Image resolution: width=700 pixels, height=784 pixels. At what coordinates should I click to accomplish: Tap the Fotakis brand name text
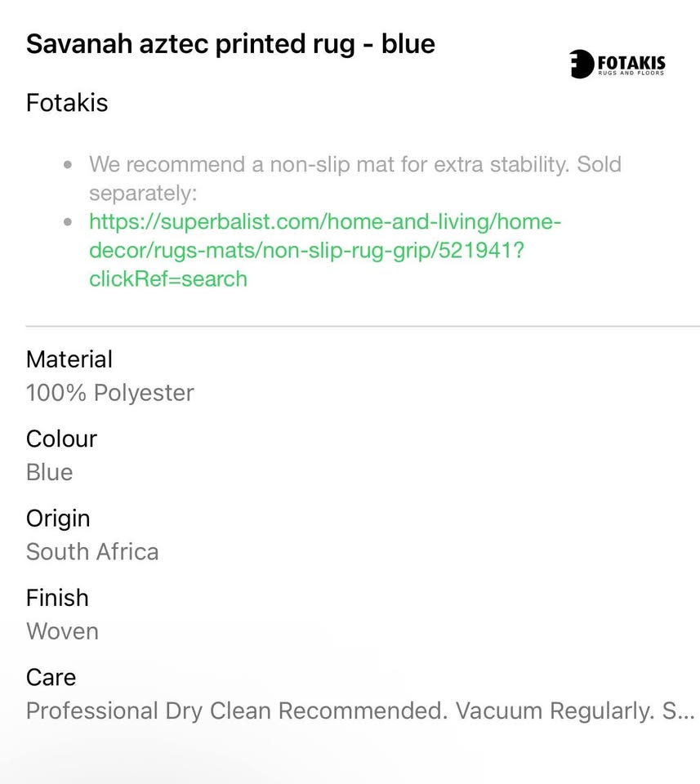click(x=67, y=103)
